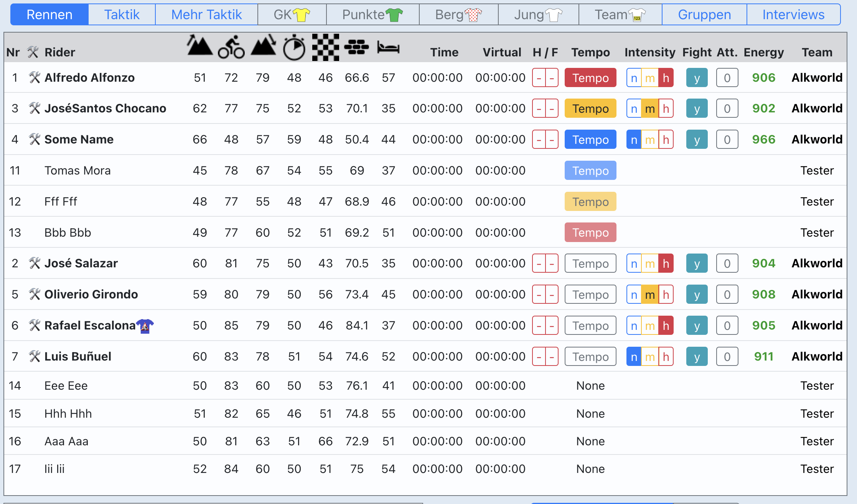This screenshot has width=857, height=504.
Task: Set Some Name intensity to n
Action: [x=634, y=140]
